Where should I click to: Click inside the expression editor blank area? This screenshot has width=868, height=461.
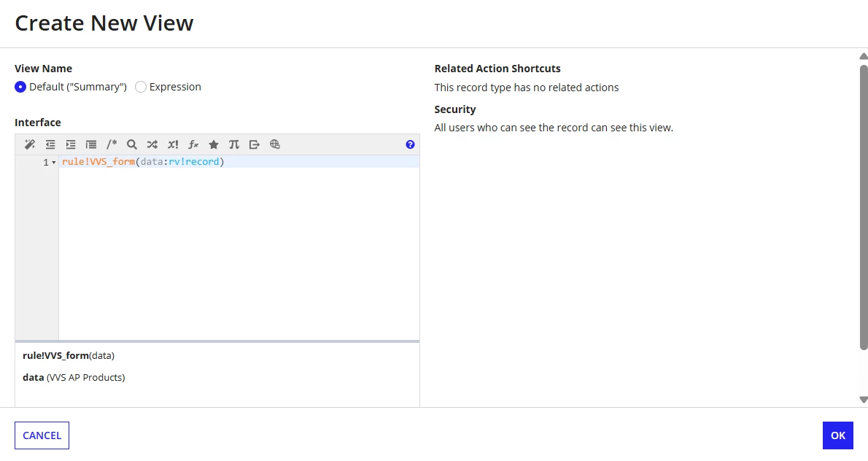[239, 255]
